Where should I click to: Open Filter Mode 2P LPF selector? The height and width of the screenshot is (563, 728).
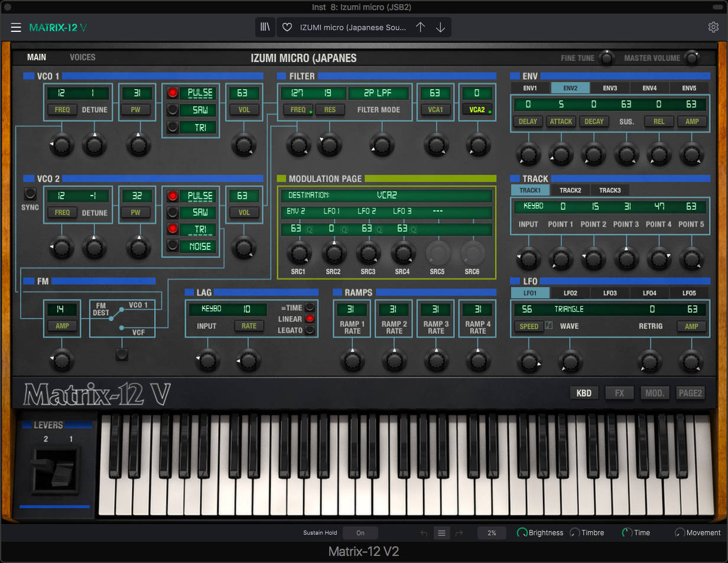[x=378, y=93]
